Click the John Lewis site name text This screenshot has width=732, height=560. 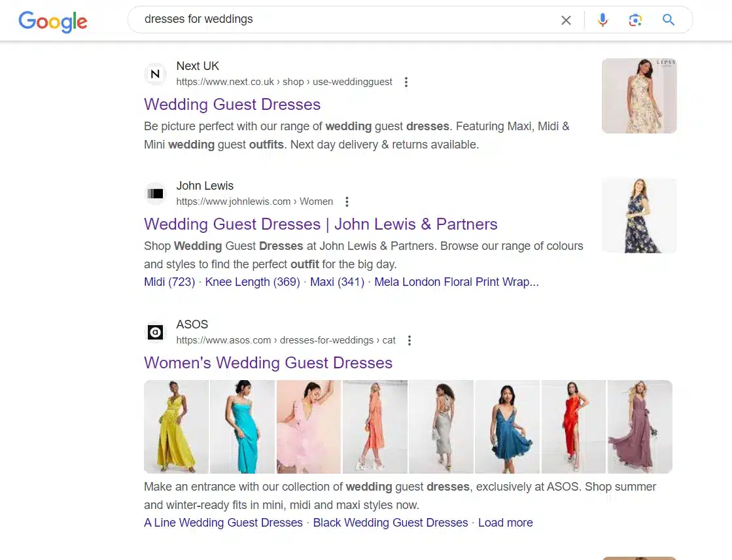[205, 185]
